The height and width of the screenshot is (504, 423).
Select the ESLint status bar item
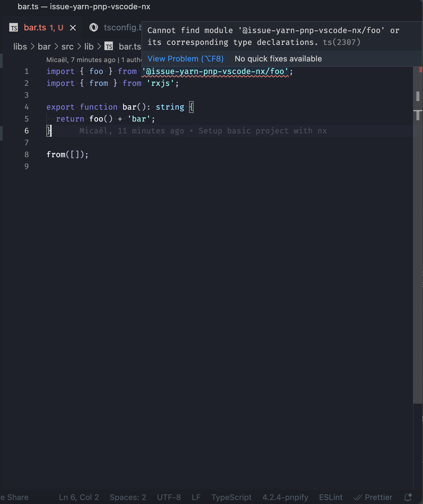coord(330,497)
